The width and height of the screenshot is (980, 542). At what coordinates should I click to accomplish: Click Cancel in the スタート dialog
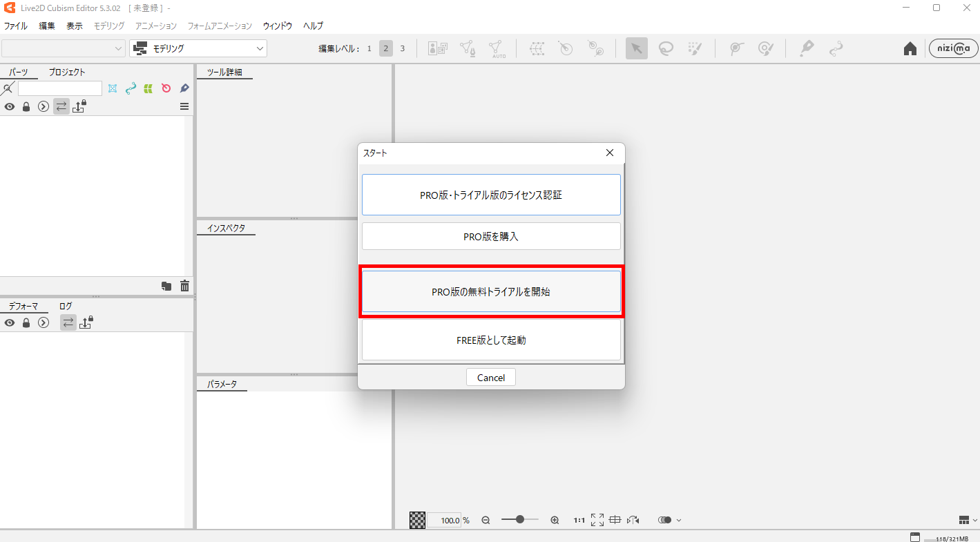(491, 378)
